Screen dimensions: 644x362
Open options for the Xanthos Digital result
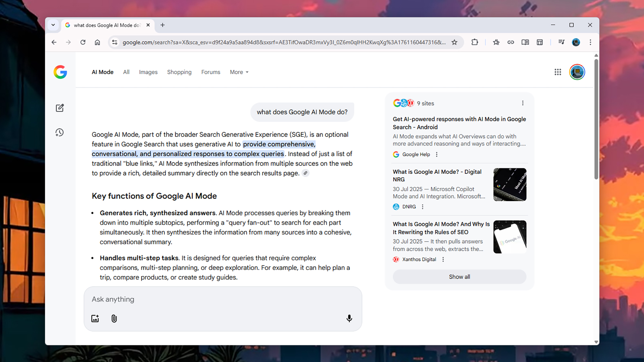pyautogui.click(x=443, y=259)
